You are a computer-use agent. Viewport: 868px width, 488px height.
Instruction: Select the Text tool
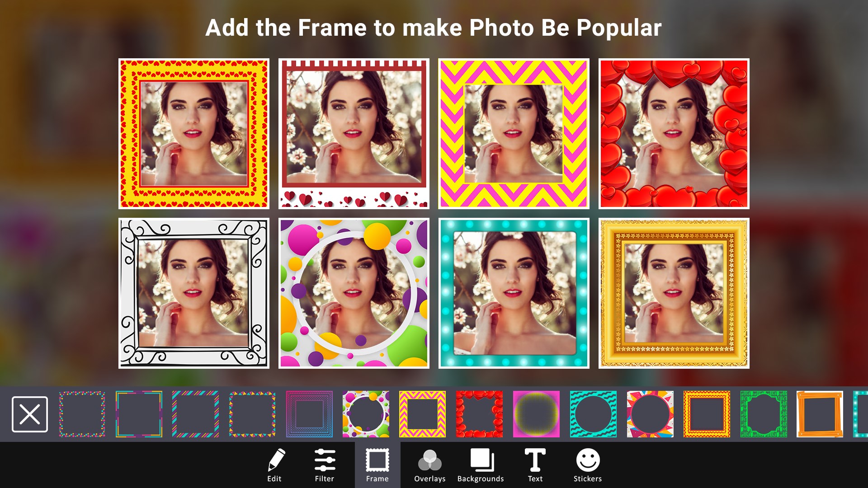tap(535, 465)
